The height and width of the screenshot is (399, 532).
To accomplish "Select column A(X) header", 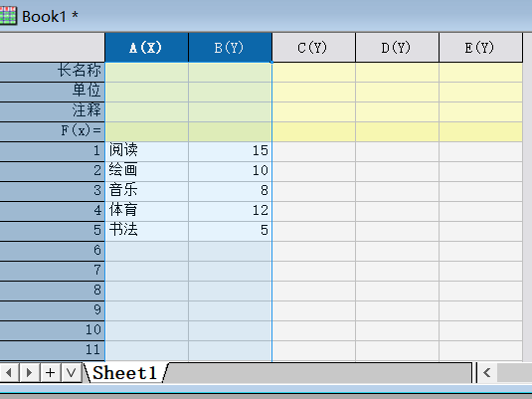I will [x=146, y=48].
